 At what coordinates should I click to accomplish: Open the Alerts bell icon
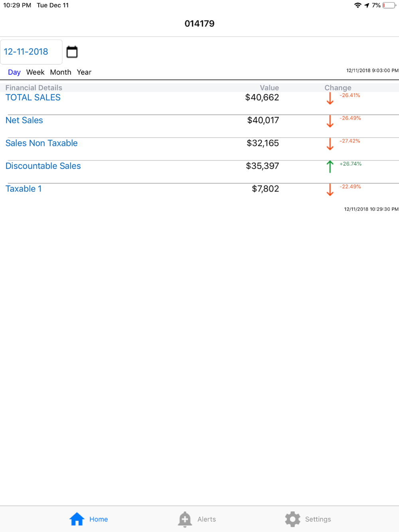(185, 519)
